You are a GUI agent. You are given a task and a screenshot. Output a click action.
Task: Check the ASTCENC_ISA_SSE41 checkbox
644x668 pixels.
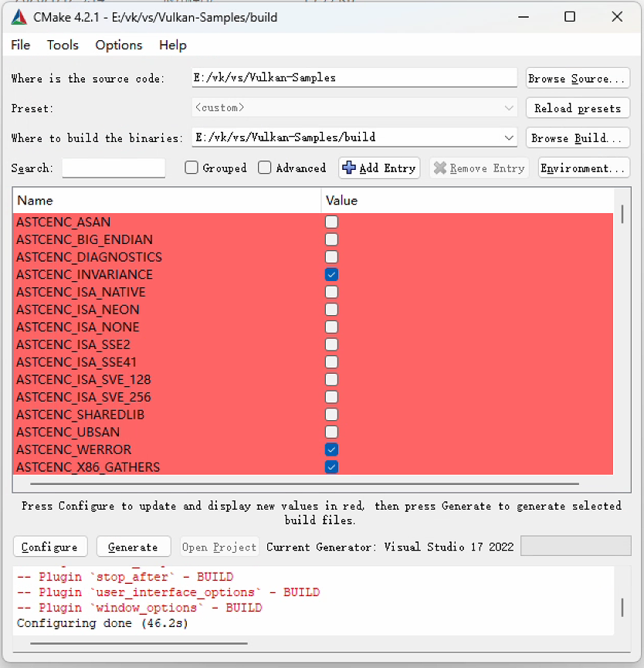tap(331, 361)
